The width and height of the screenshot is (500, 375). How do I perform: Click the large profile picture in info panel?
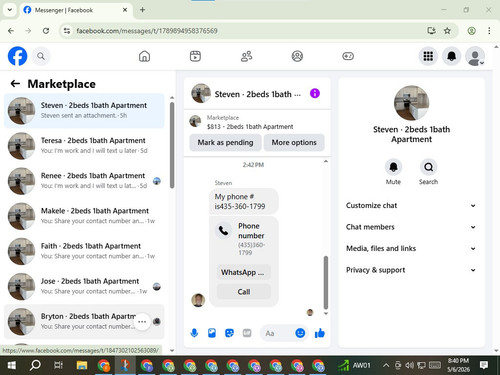pyautogui.click(x=411, y=103)
